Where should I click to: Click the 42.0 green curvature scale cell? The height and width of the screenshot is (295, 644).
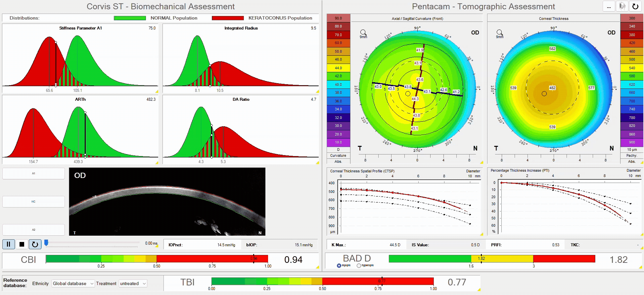338,76
